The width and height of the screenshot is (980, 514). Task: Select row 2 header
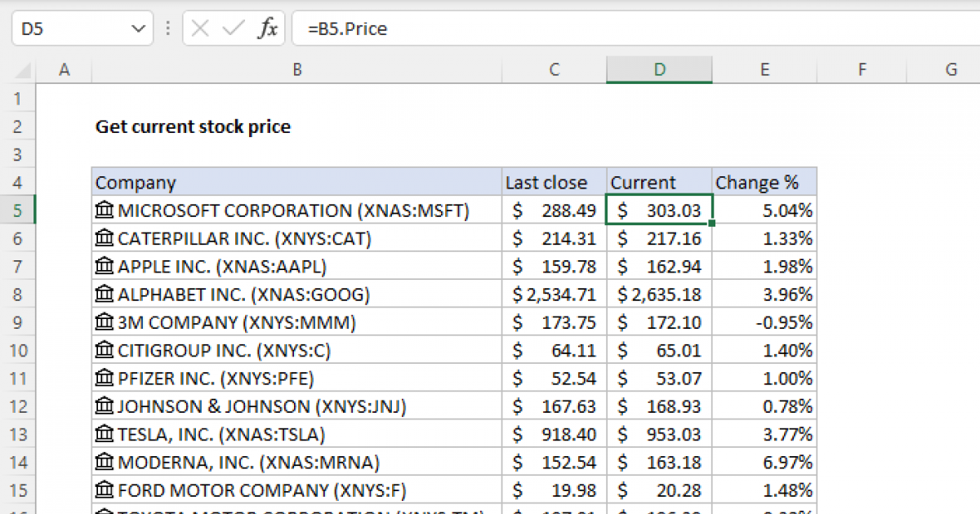tap(19, 126)
